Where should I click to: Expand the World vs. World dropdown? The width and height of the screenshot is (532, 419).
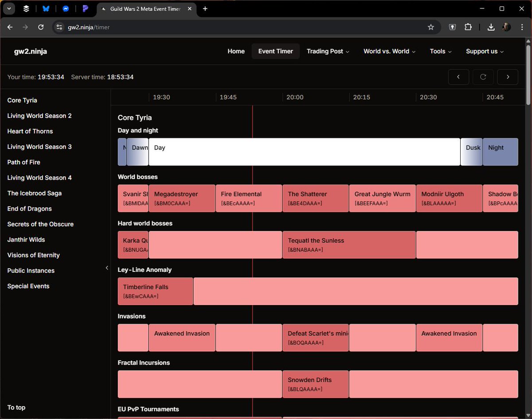389,51
